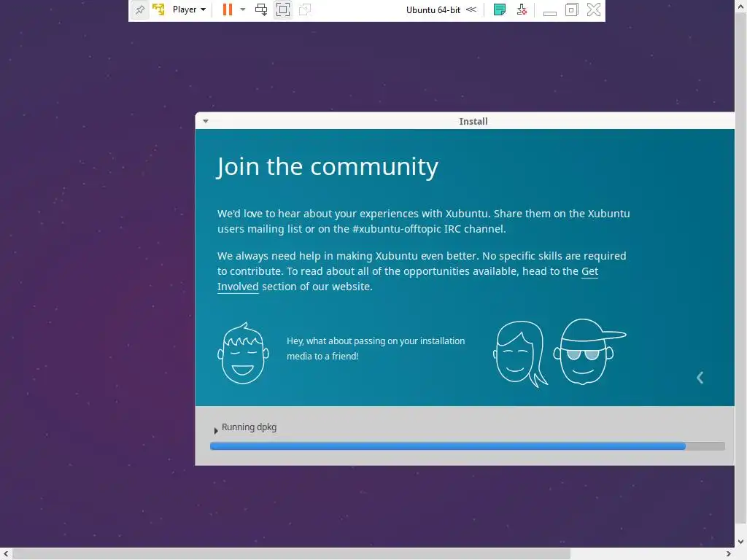Minimize the VMware Player window
Viewport: 747px width, 560px height.
coord(550,12)
